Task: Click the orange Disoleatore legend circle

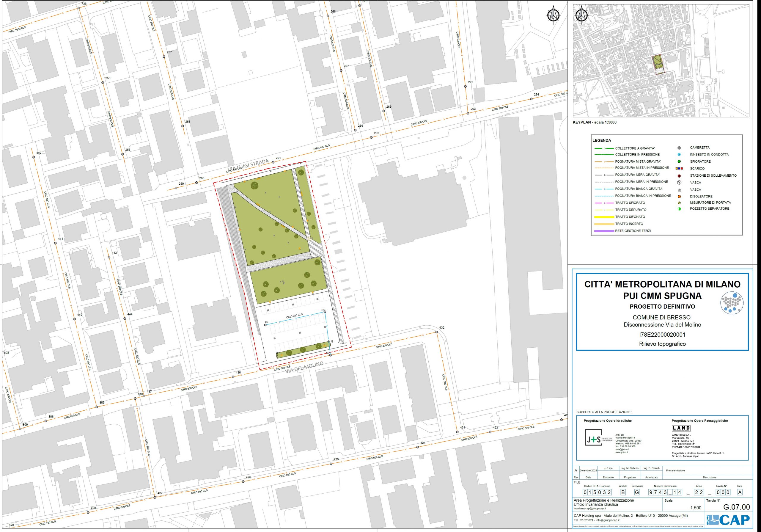Action: (x=679, y=197)
